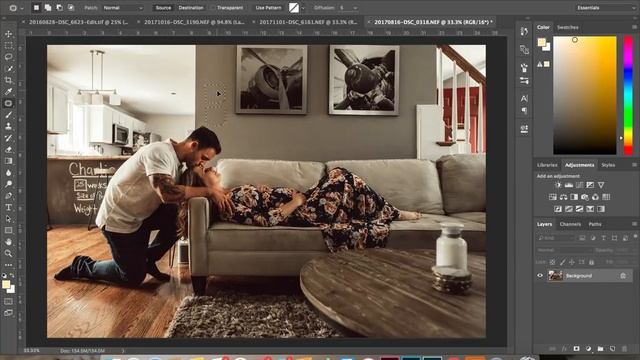Set Intersect with selection mode

click(x=71, y=8)
